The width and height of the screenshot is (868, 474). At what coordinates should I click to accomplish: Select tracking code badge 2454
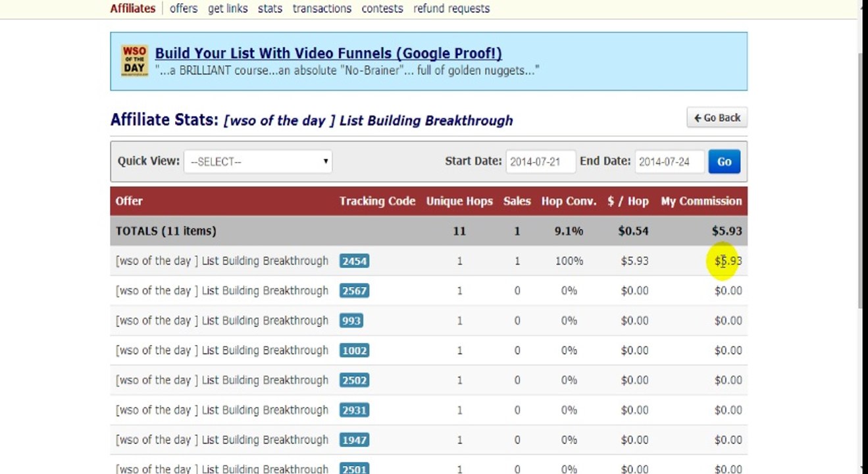tap(354, 261)
